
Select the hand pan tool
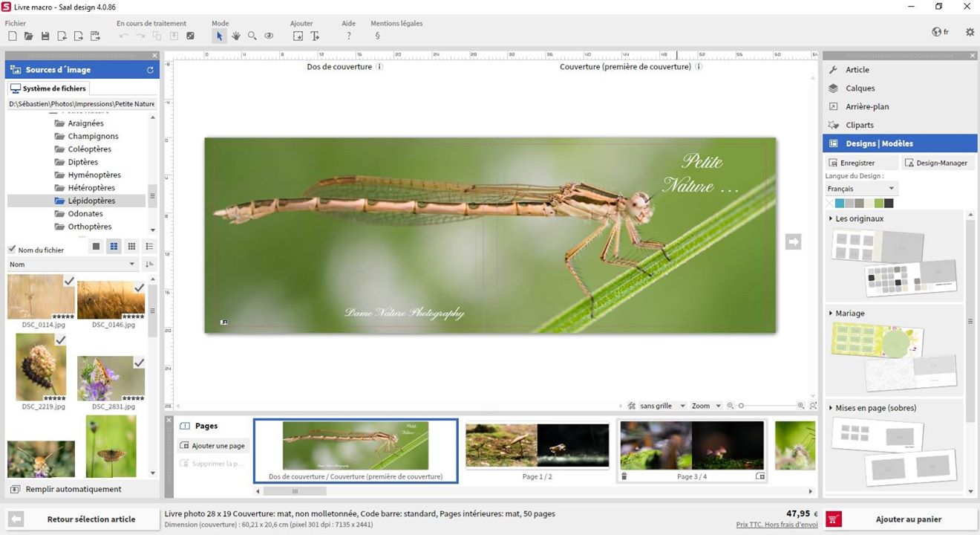click(236, 36)
